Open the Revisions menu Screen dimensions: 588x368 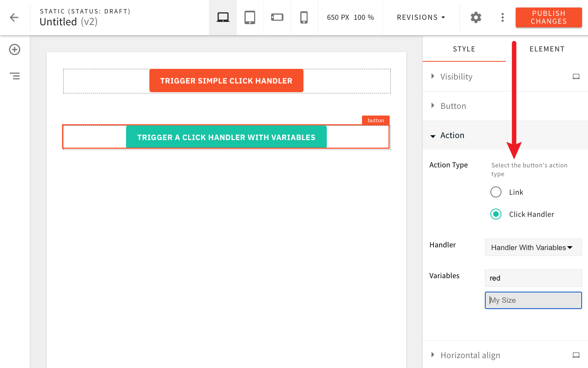coord(420,17)
